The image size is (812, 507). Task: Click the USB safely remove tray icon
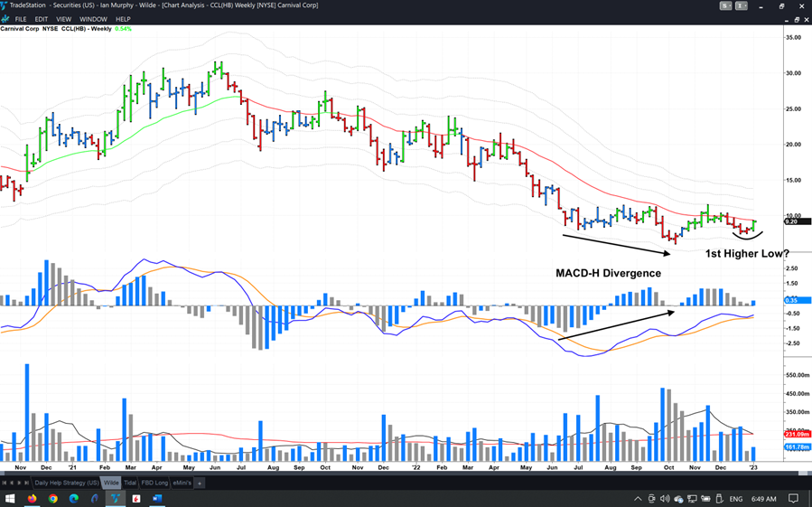click(719, 499)
